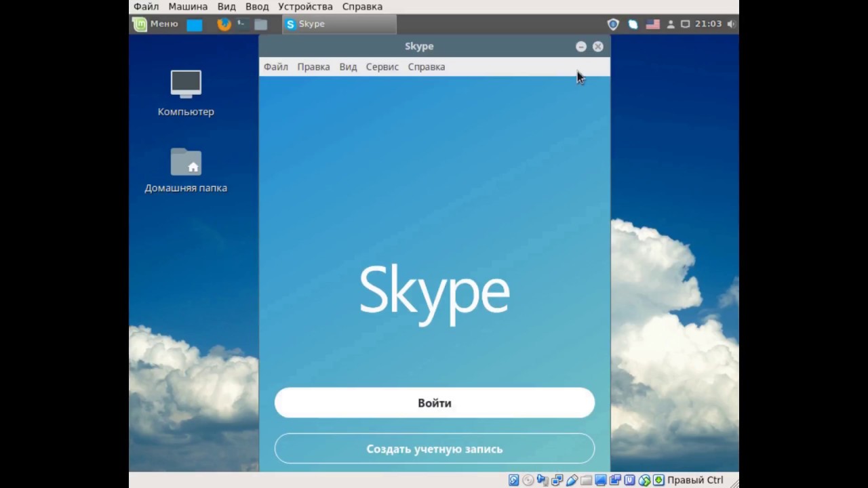Open Skype's Файл menu
The width and height of the screenshot is (868, 488).
pos(276,66)
